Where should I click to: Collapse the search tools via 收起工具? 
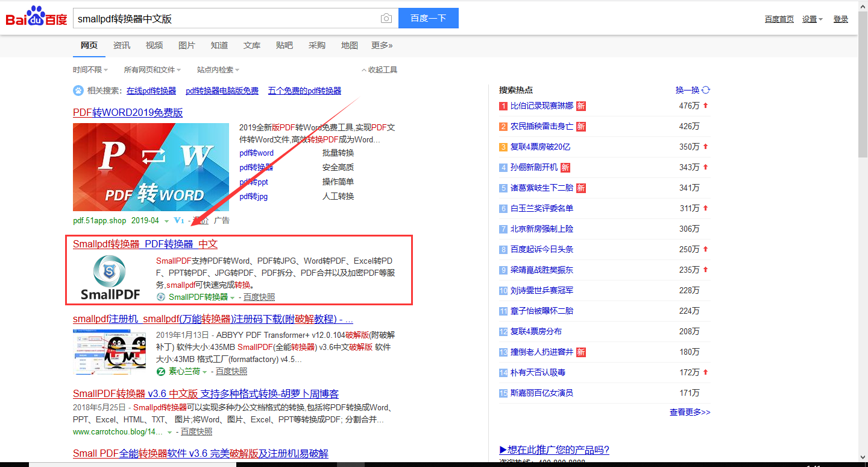[380, 70]
